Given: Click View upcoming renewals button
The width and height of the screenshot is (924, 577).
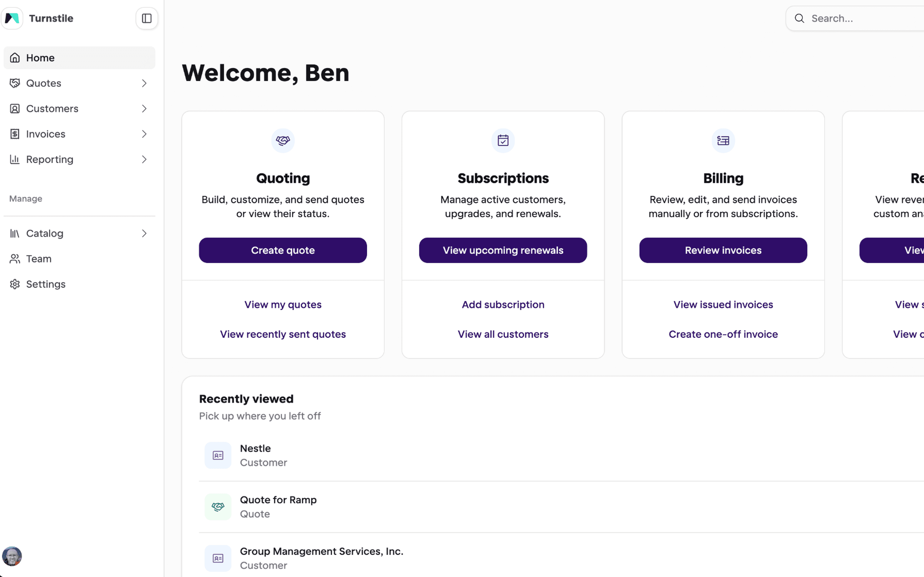Looking at the screenshot, I should coord(503,250).
